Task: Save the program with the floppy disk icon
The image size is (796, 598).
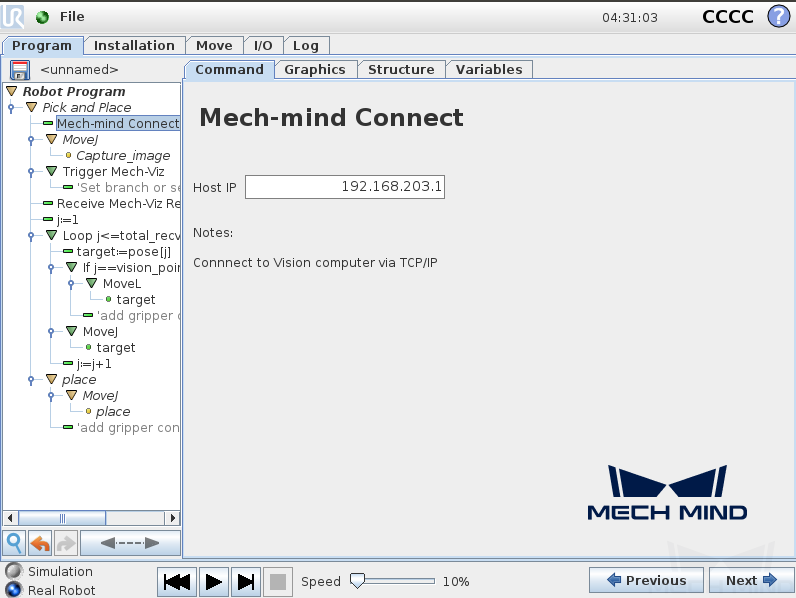Action: coord(20,70)
